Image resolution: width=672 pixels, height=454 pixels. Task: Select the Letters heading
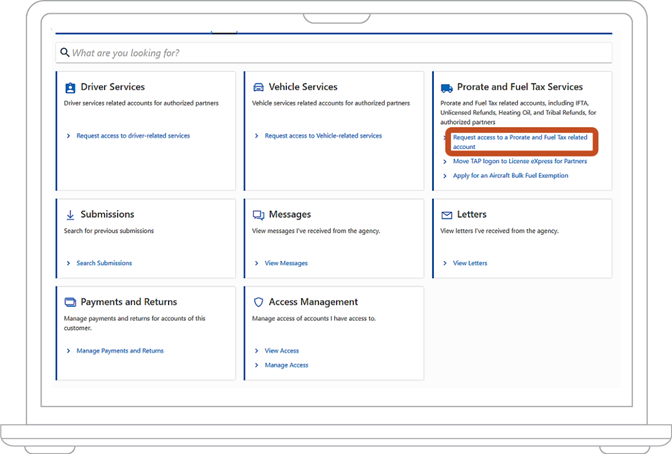coord(471,214)
